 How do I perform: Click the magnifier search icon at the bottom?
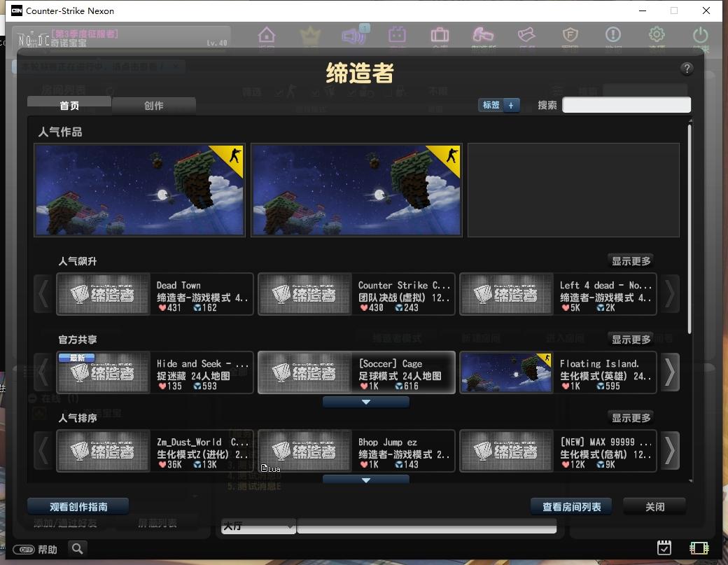click(x=78, y=549)
